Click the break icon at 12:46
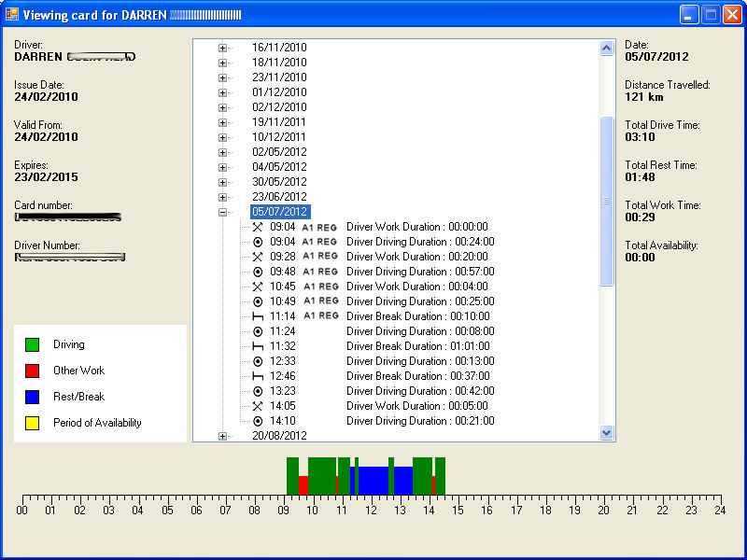The width and height of the screenshot is (747, 560). (x=258, y=376)
